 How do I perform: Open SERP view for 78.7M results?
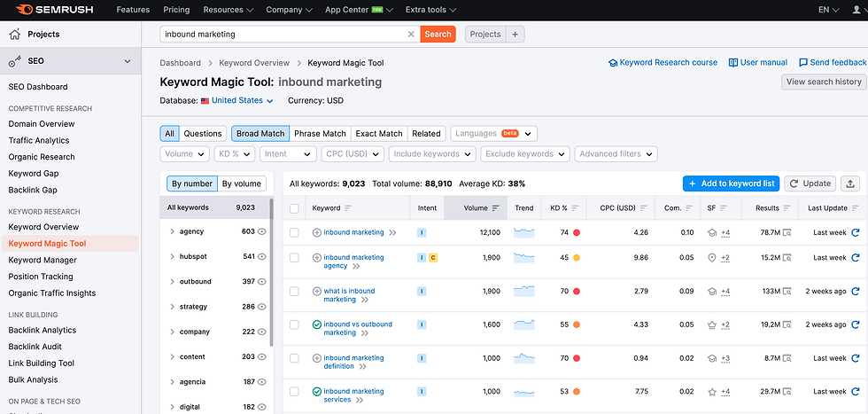787,233
